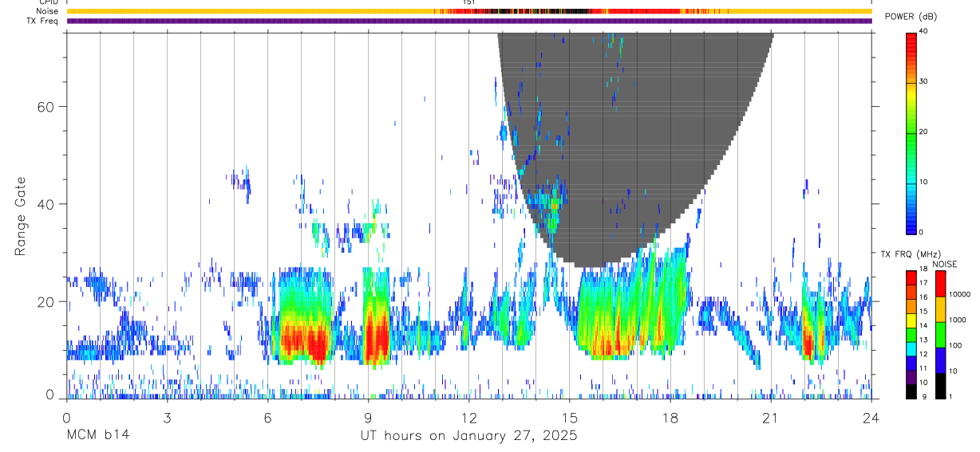Image resolution: width=980 pixels, height=452 pixels.
Task: Click the 'Noise' strip label at top
Action: point(48,11)
